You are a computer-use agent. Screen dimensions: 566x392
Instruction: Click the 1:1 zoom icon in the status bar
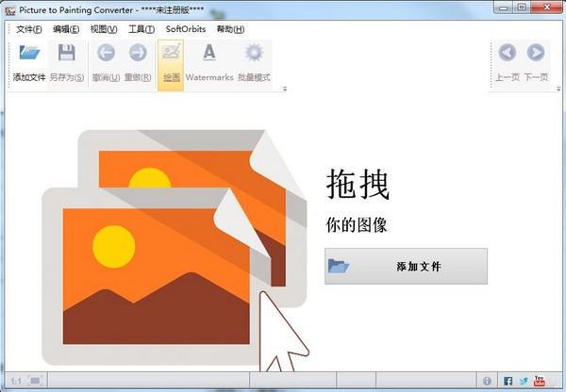click(x=16, y=381)
